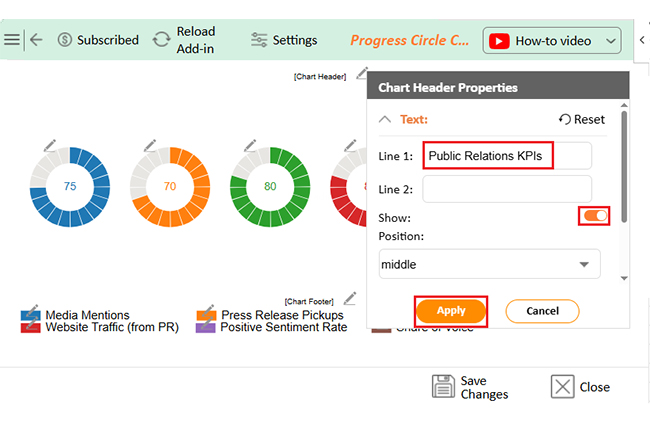Open the Position dropdown showing middle
Viewport: 650px width, 427px height.
489,264
